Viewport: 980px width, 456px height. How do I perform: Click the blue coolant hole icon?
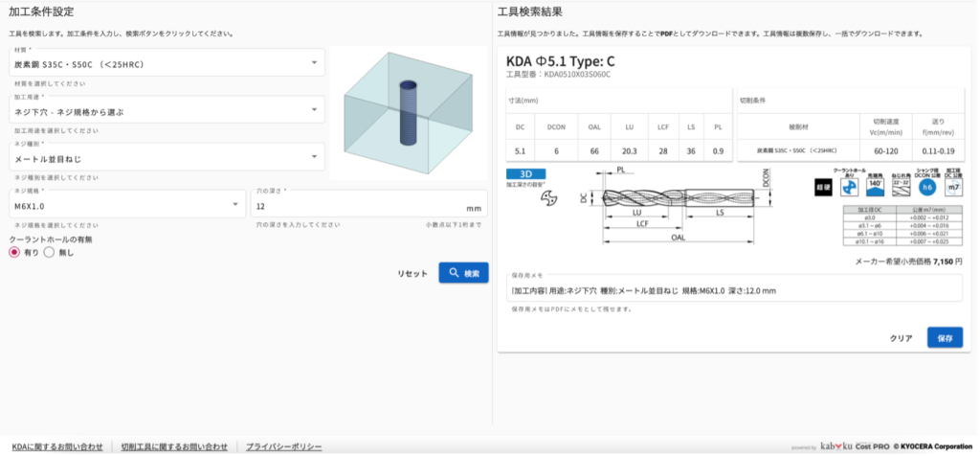tap(848, 188)
